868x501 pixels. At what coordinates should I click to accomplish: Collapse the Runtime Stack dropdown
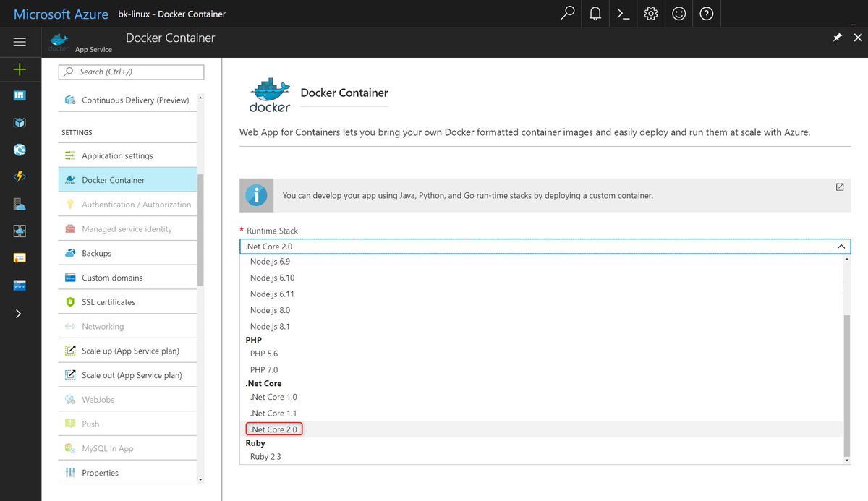click(841, 247)
